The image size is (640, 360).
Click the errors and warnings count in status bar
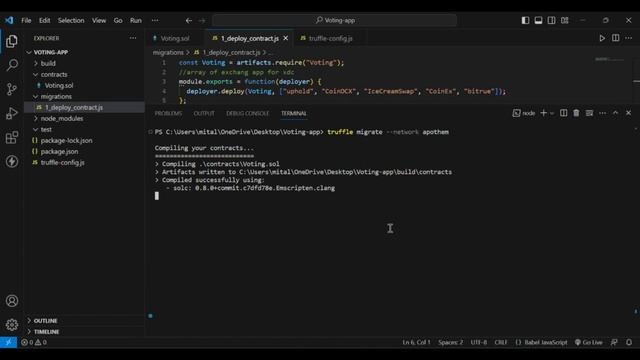tap(34, 342)
